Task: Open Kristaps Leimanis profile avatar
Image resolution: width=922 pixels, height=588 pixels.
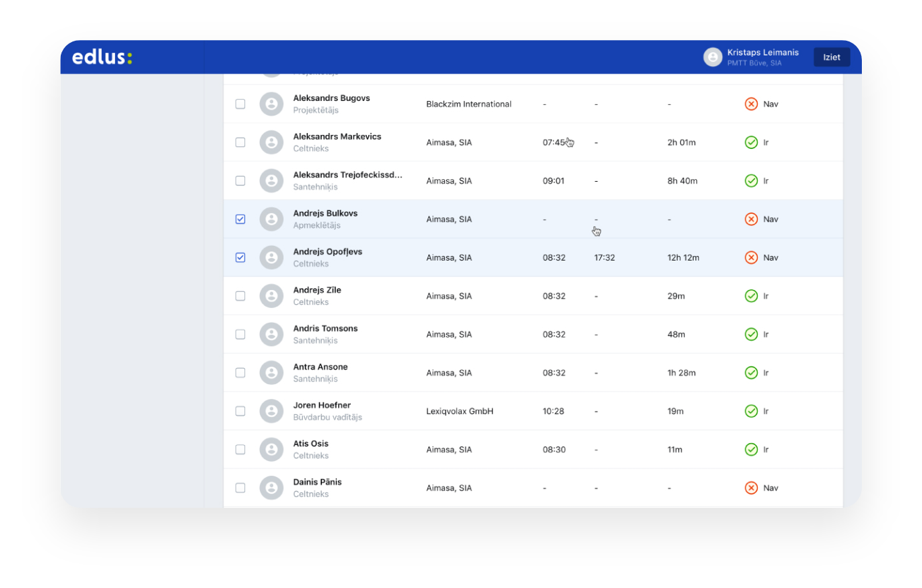Action: tap(713, 57)
